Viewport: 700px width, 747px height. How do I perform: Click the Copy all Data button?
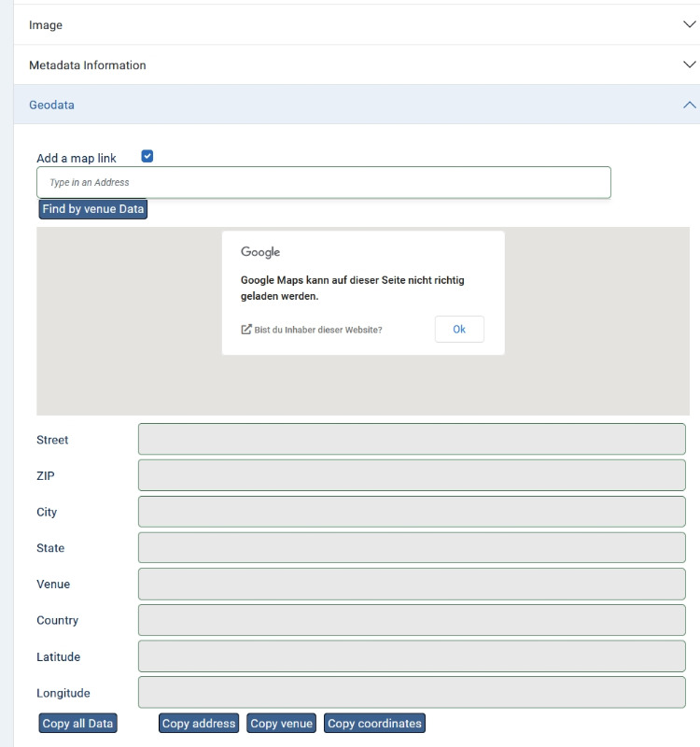tap(77, 723)
